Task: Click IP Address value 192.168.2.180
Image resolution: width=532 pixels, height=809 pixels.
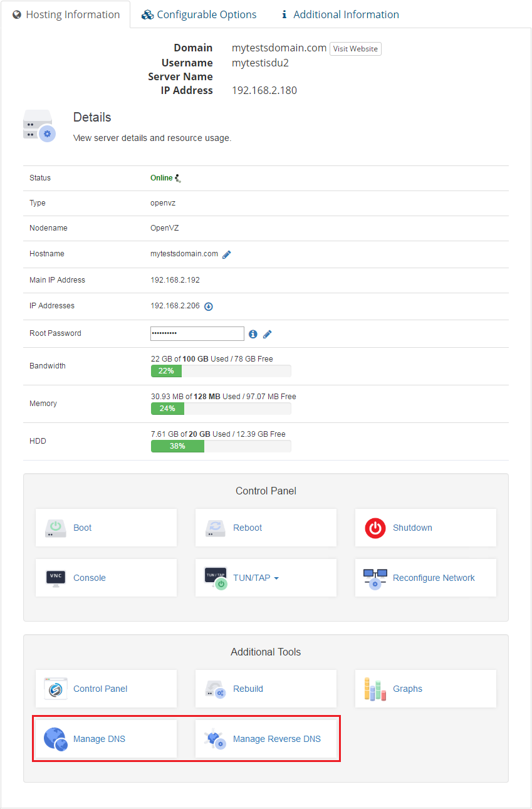Action: click(264, 90)
